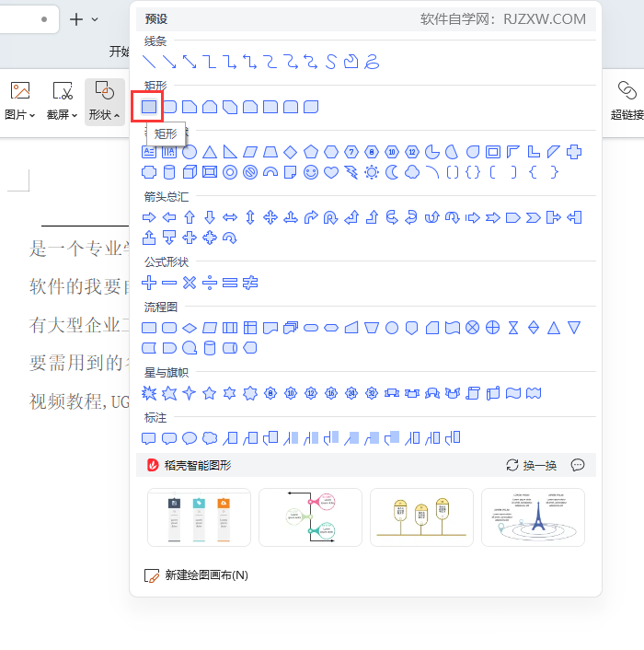Image resolution: width=644 pixels, height=650 pixels.
Task: Select the rectangular callout shape
Action: [149, 438]
